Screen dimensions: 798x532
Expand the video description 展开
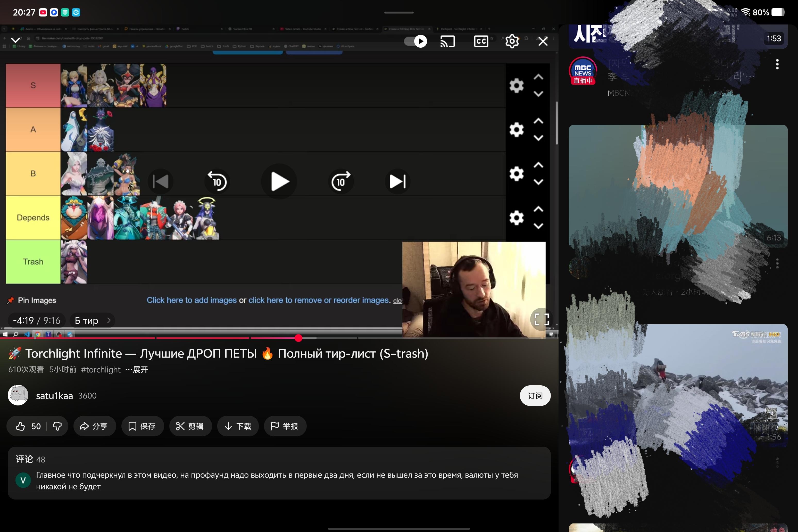click(140, 369)
